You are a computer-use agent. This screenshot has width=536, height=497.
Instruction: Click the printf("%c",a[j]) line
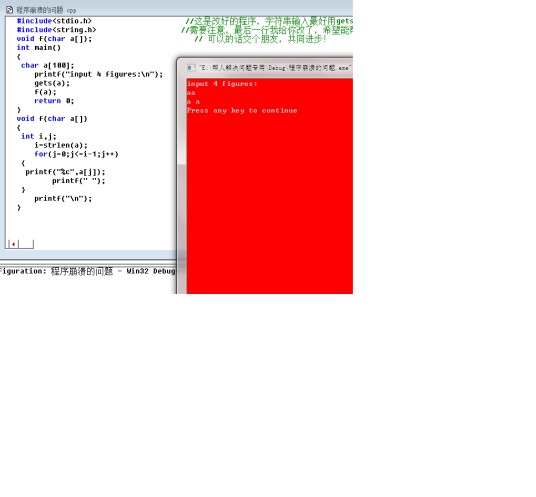pyautogui.click(x=65, y=172)
